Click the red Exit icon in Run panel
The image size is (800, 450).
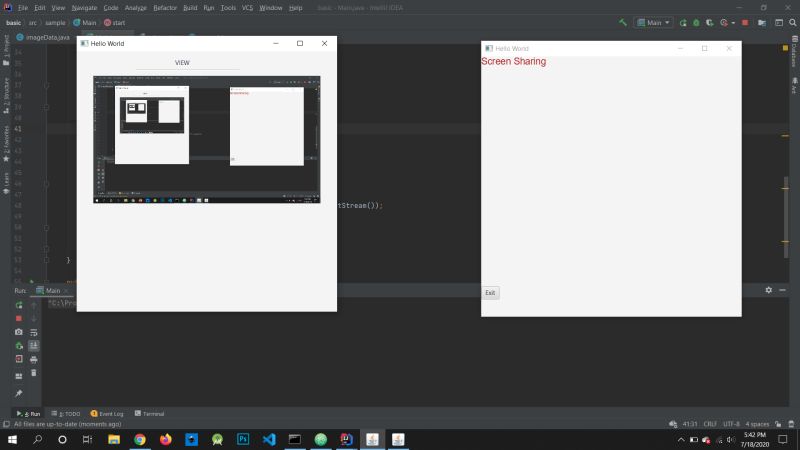pyautogui.click(x=19, y=359)
